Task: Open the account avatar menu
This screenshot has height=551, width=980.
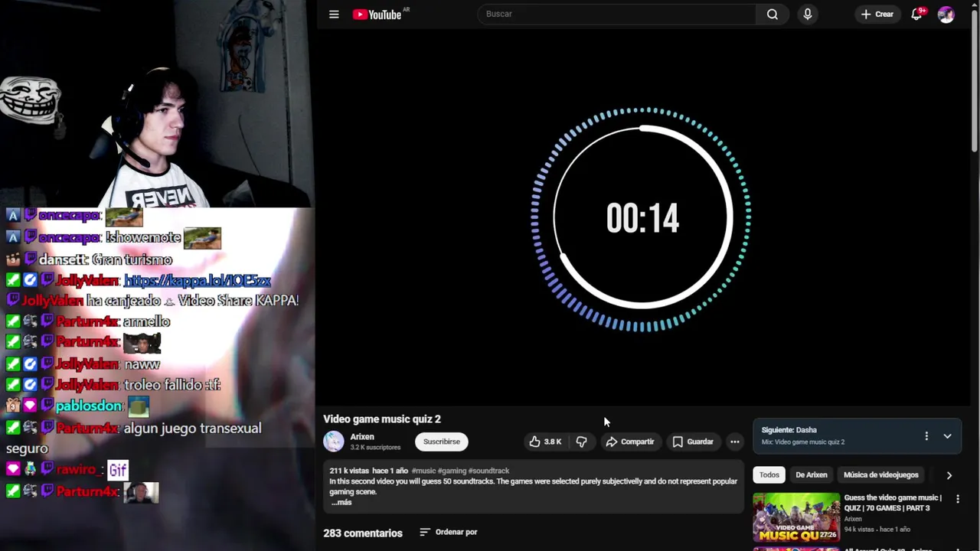Action: [946, 14]
